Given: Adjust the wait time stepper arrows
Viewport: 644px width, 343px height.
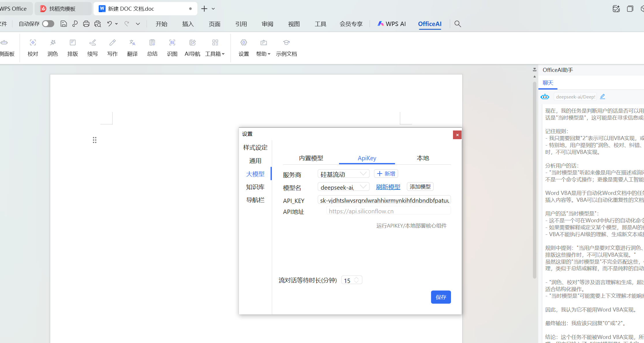Looking at the screenshot, I should [357, 280].
